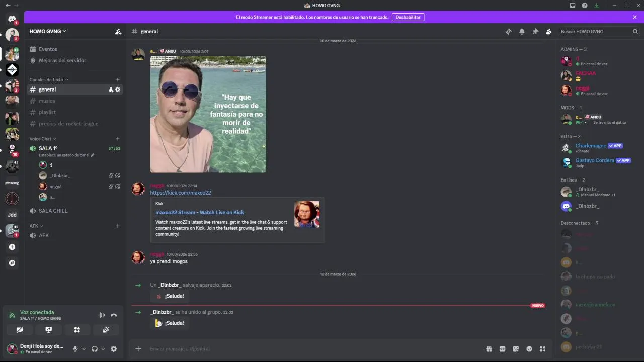Open the soundboard icon

click(x=106, y=330)
